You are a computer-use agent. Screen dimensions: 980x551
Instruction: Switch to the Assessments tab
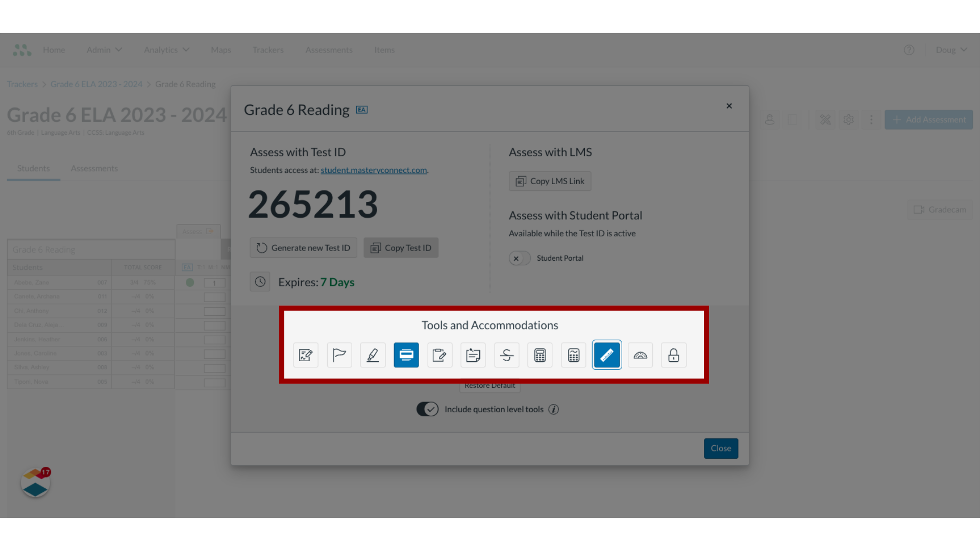(94, 168)
